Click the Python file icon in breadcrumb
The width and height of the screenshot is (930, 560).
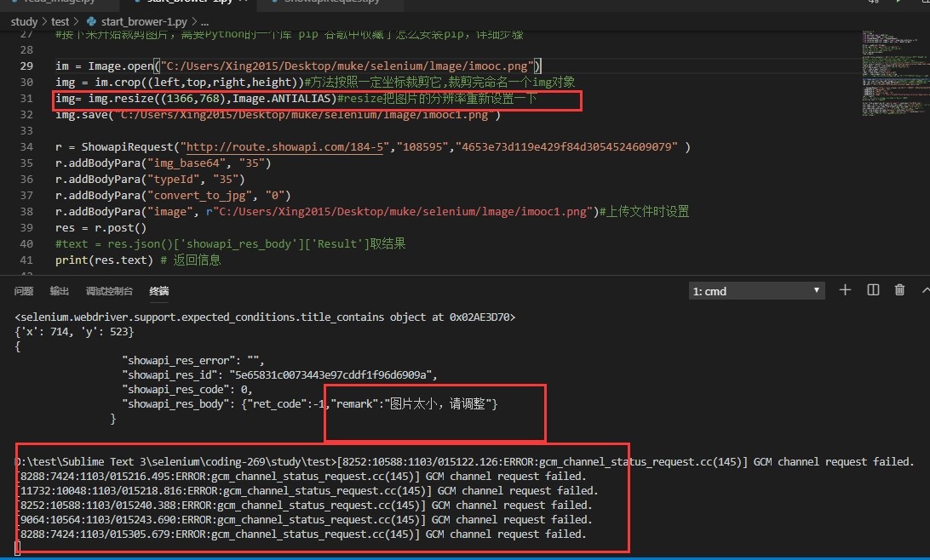coord(91,22)
